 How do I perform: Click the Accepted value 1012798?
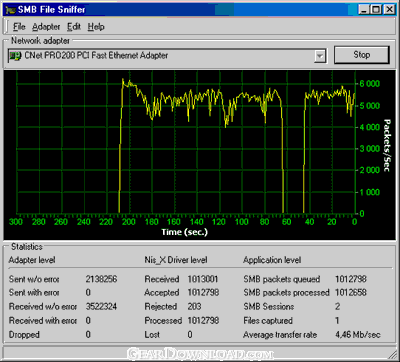(x=203, y=293)
